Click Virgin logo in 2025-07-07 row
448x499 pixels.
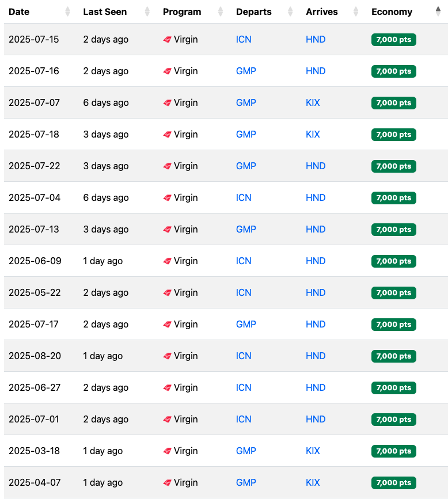pos(167,103)
